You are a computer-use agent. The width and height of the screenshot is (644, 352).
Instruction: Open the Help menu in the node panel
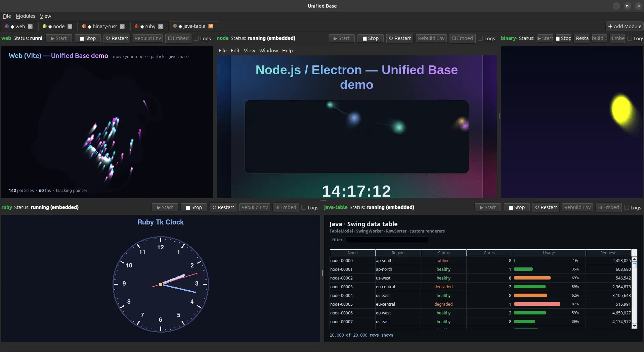[287, 51]
